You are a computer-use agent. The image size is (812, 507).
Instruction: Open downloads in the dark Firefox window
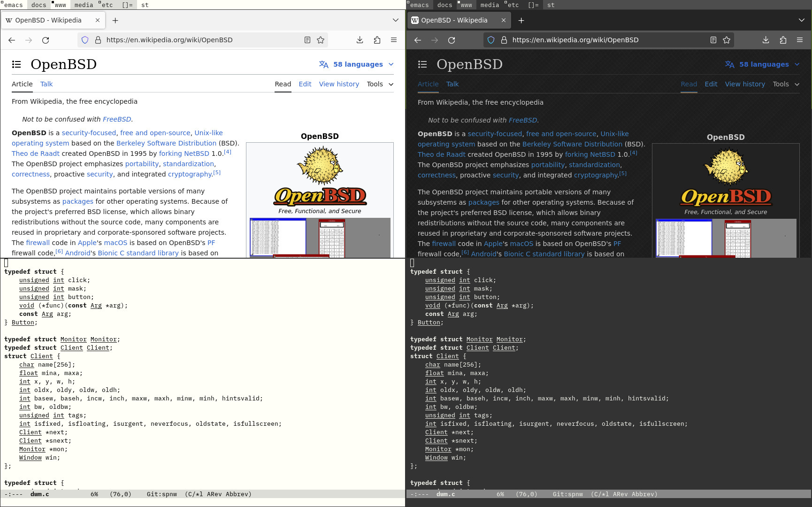(x=766, y=40)
